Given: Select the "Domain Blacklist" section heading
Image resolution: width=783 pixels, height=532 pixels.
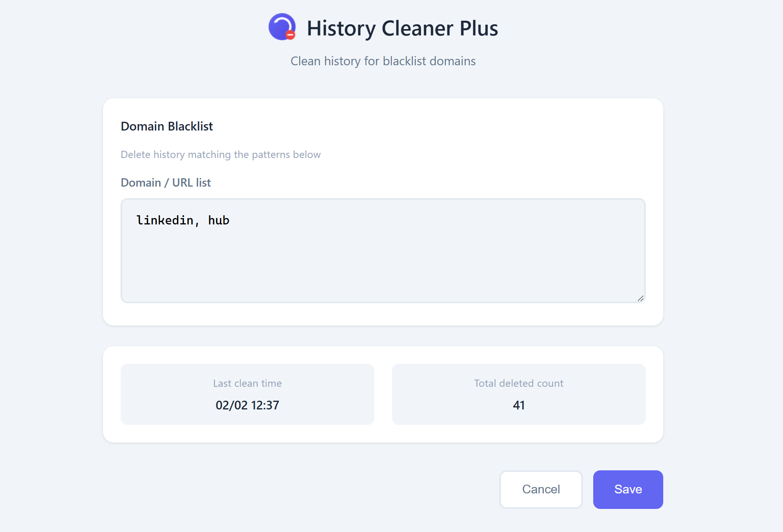Looking at the screenshot, I should [167, 126].
